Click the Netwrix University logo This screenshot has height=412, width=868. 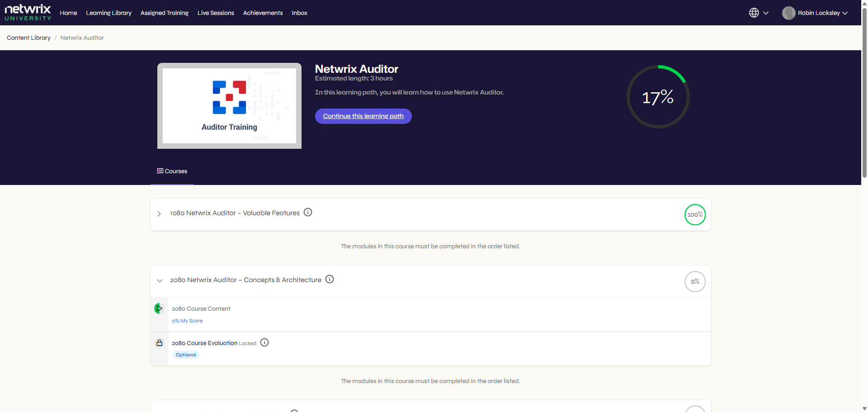[28, 12]
